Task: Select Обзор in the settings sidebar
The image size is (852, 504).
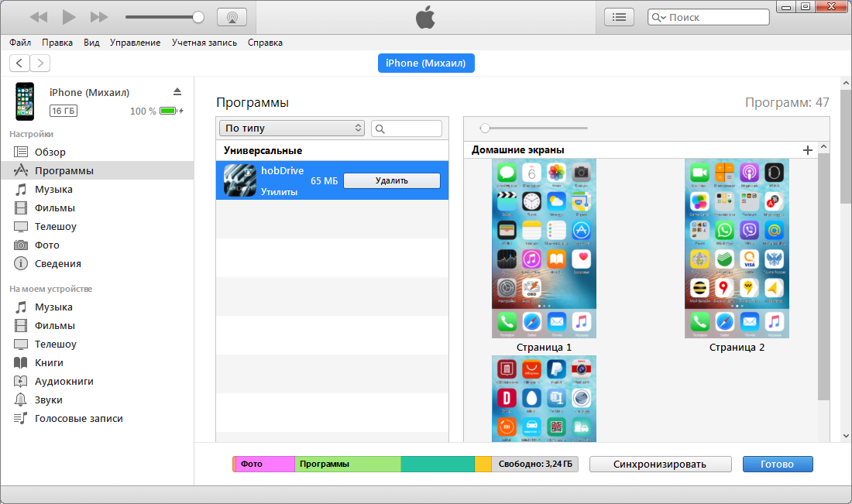Action: point(97,152)
